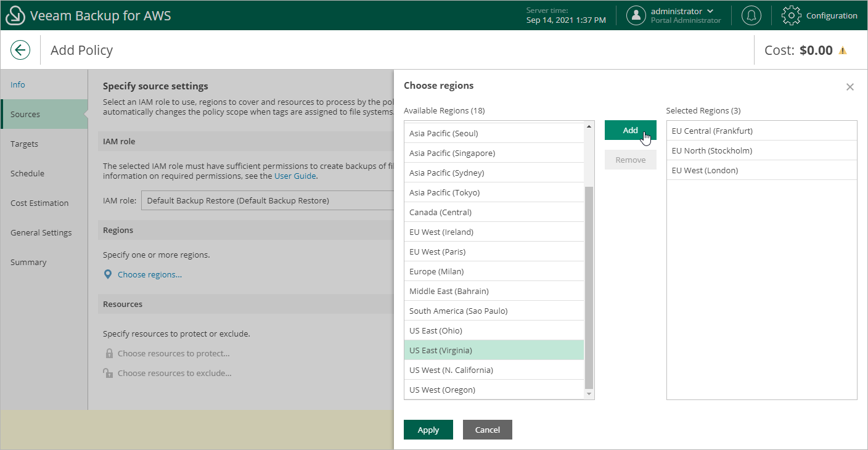
Task: Apply the selected regions
Action: click(x=428, y=430)
